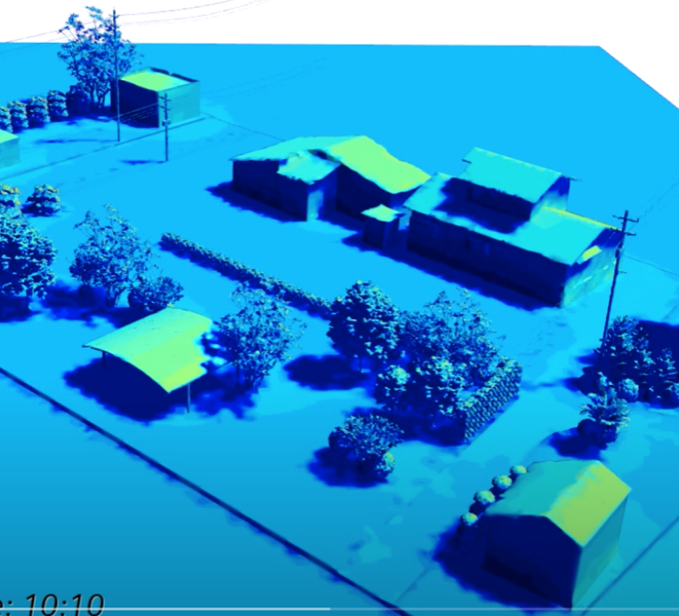Click the video progress bar at the bottom

(x=383, y=610)
